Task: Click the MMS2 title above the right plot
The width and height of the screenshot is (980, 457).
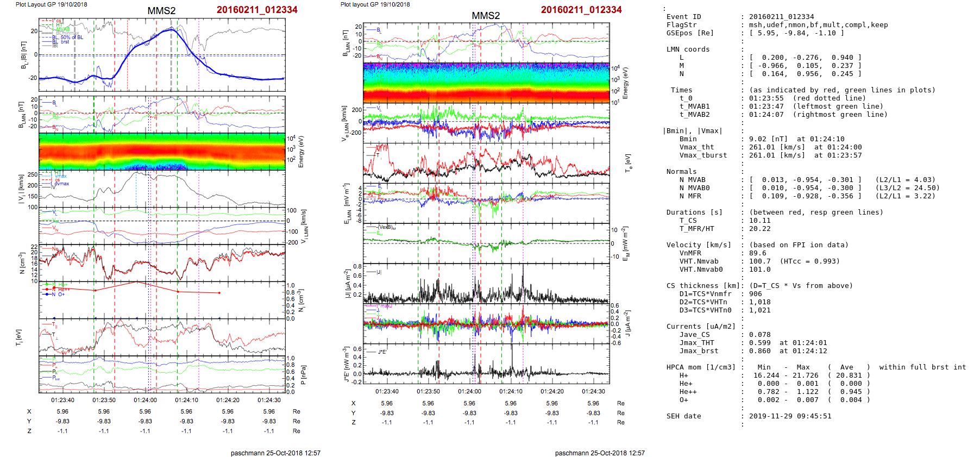Action: coord(485,16)
